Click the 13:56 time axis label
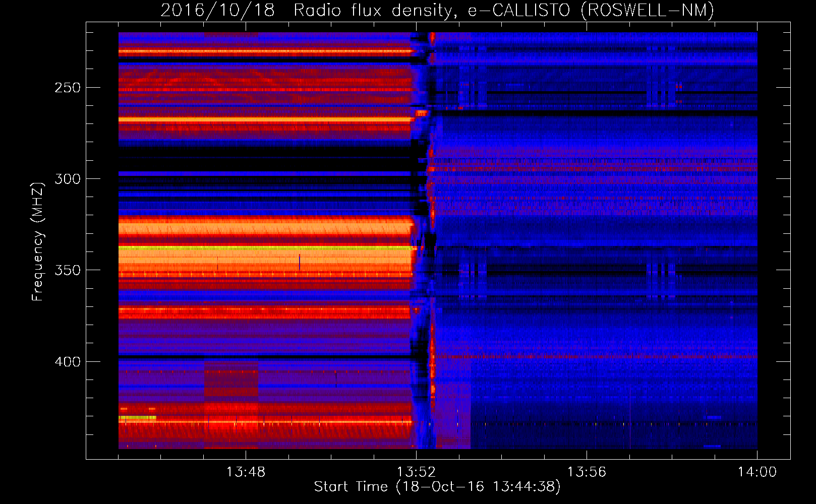The image size is (816, 504). [587, 472]
